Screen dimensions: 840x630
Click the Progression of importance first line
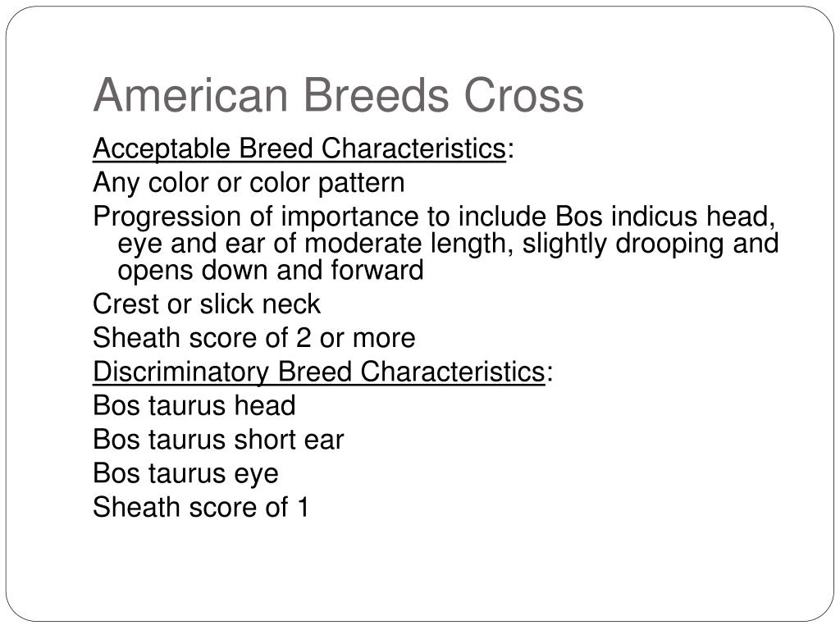435,217
